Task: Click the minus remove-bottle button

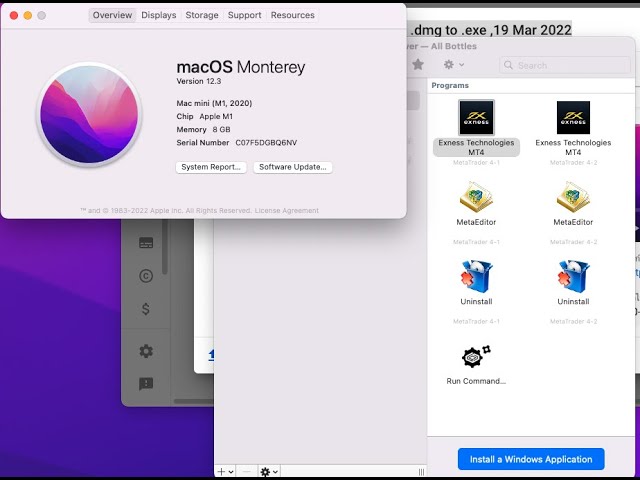Action: click(247, 472)
